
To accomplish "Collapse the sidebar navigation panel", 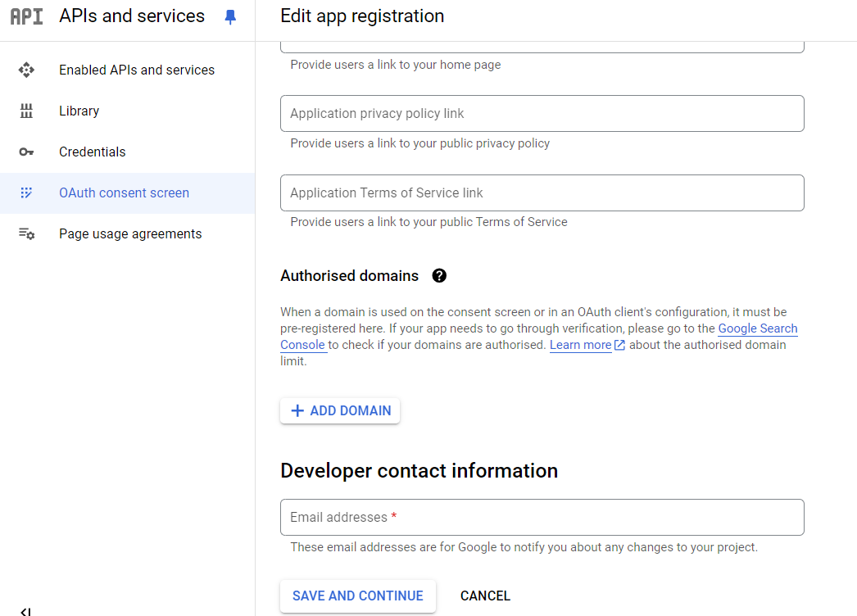I will tap(25, 611).
